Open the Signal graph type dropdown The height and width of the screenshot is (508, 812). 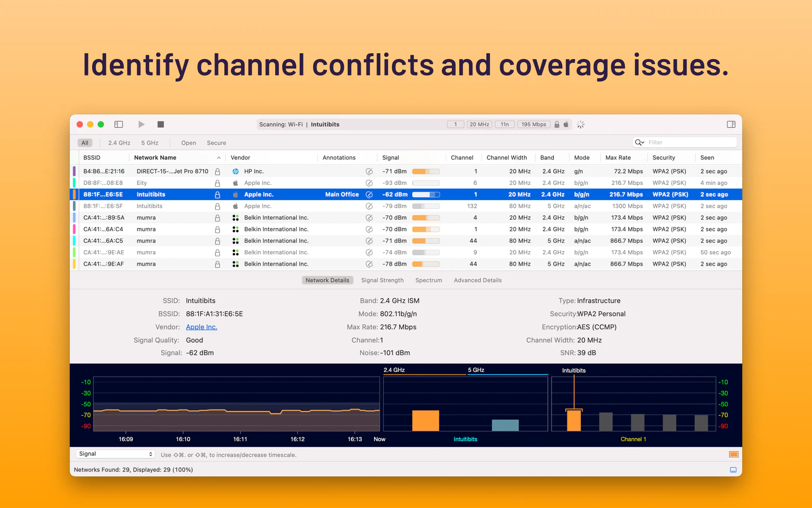[115, 454]
